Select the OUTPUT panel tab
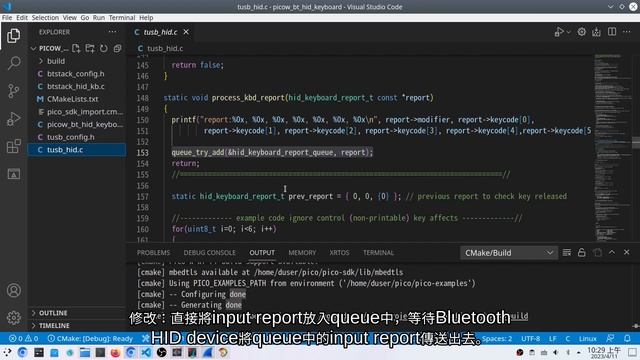The width and height of the screenshot is (640, 360). click(262, 253)
